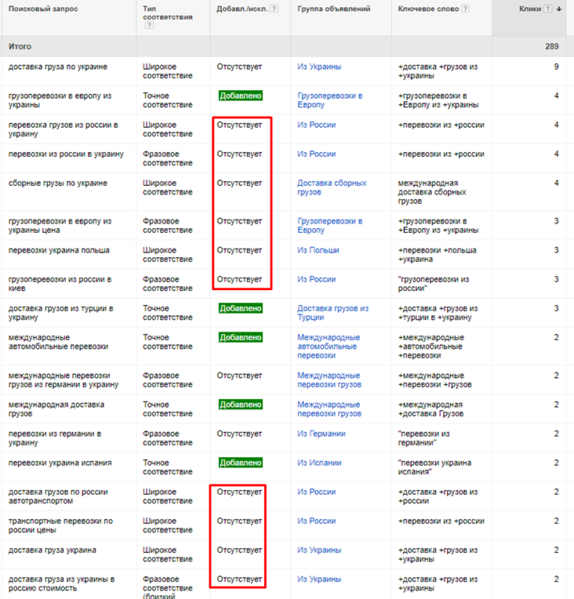This screenshot has width=574, height=599.
Task: Select search query 'сборные грузы по украине'
Action: [58, 183]
